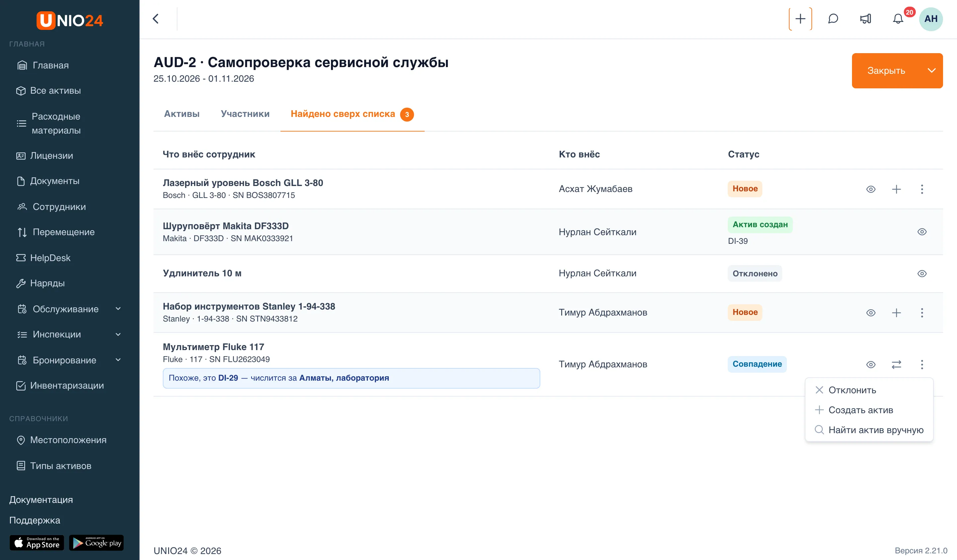The image size is (957, 560).
Task: Click the orange Закрыть button
Action: [886, 71]
